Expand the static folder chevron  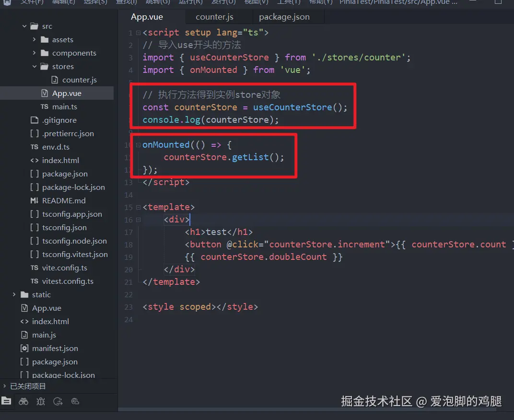pyautogui.click(x=14, y=294)
